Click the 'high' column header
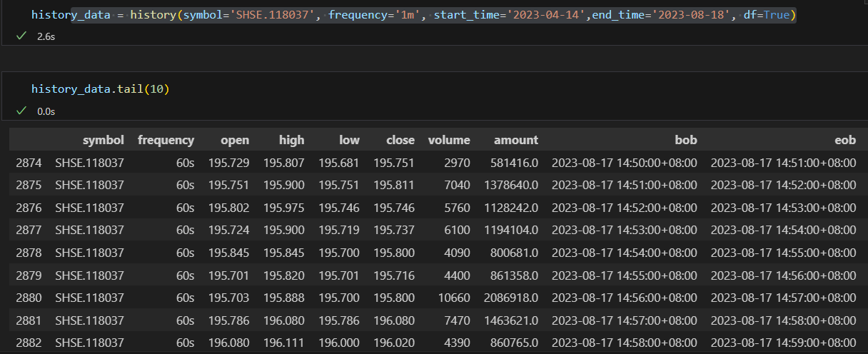 [292, 140]
